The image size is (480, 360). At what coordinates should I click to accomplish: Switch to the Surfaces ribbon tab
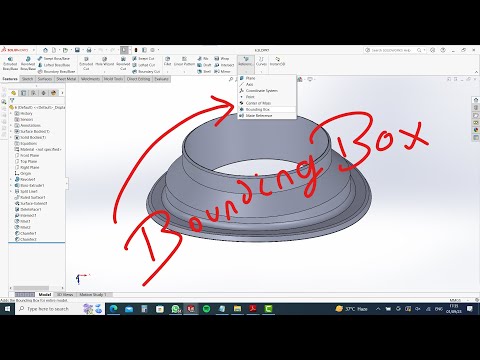tap(45, 79)
